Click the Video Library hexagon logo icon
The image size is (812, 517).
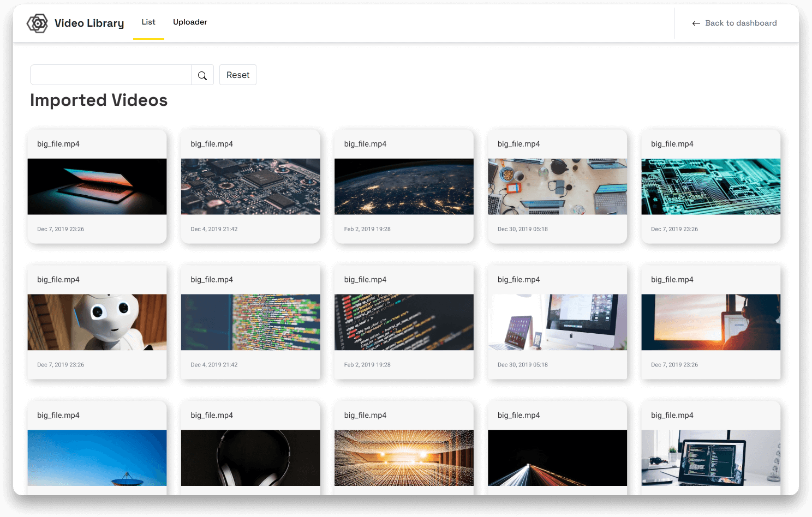(x=37, y=23)
